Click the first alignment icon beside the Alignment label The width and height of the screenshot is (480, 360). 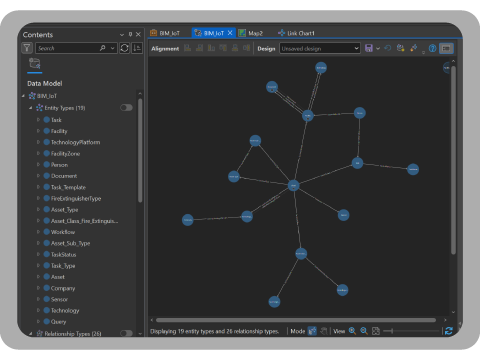(188, 48)
